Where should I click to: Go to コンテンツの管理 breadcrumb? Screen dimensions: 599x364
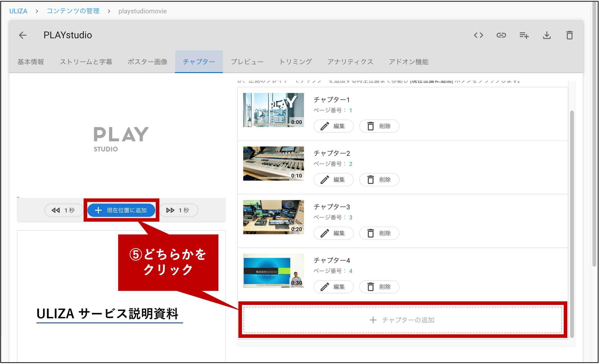tap(73, 11)
